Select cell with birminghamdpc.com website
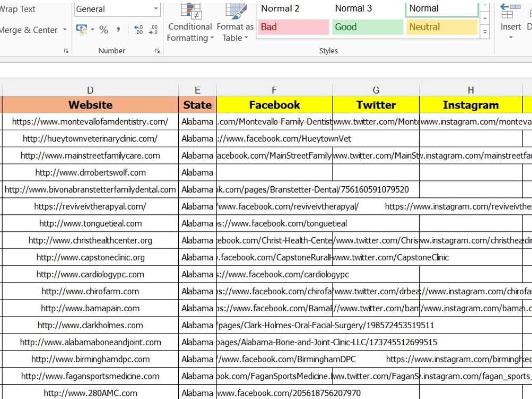The width and height of the screenshot is (532, 399). [x=90, y=359]
